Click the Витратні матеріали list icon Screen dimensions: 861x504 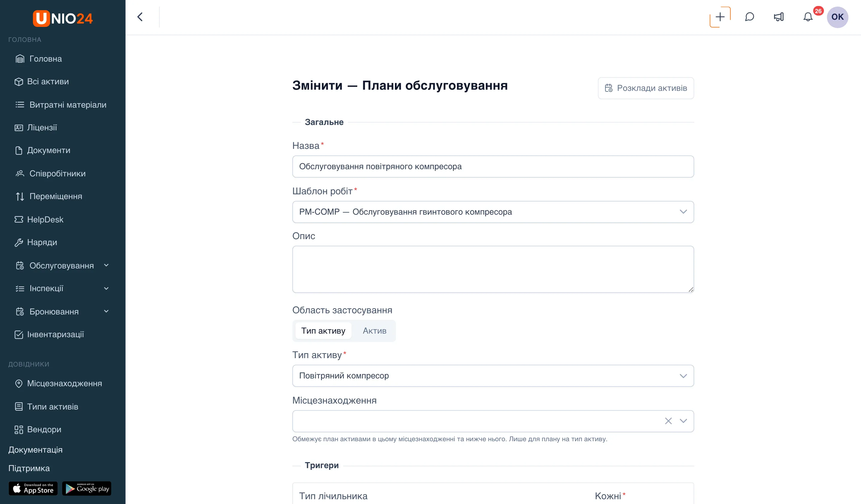[x=20, y=105]
